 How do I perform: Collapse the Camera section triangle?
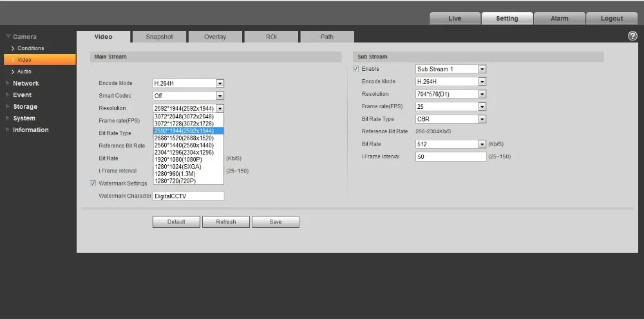(8, 37)
